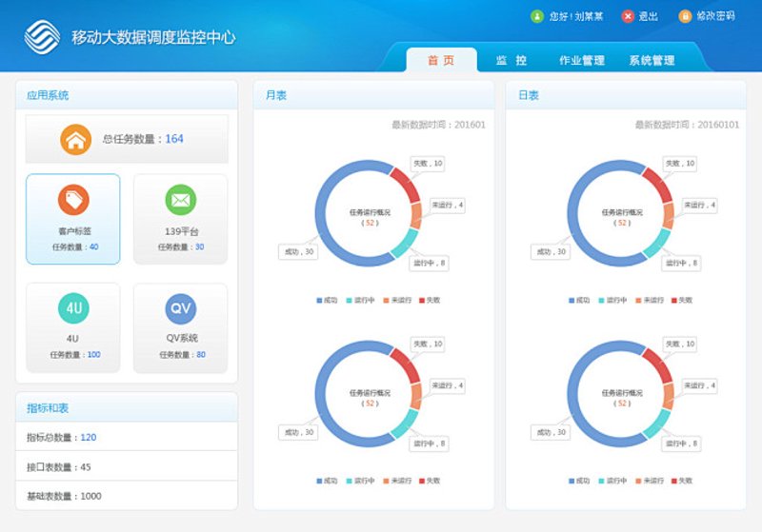Toggle 未运行 legend in bottom 日表 chart
Viewport: 762px width, 532px height.
(650, 481)
